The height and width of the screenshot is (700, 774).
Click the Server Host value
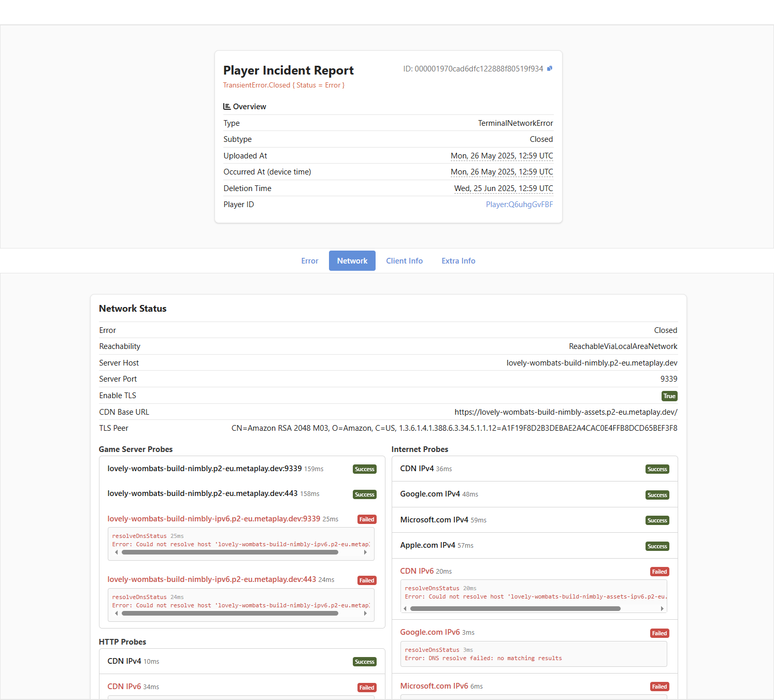592,363
